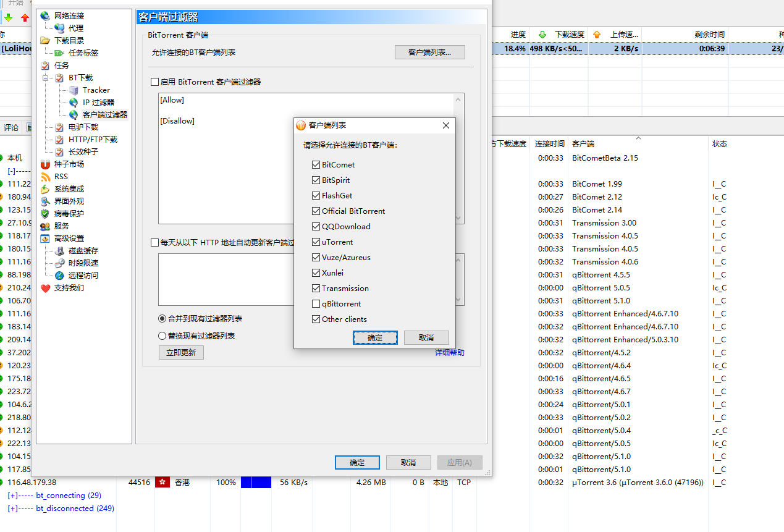Viewport: 784px width, 532px height.
Task: Collapse the BT下载 tree node
Action: click(x=45, y=78)
